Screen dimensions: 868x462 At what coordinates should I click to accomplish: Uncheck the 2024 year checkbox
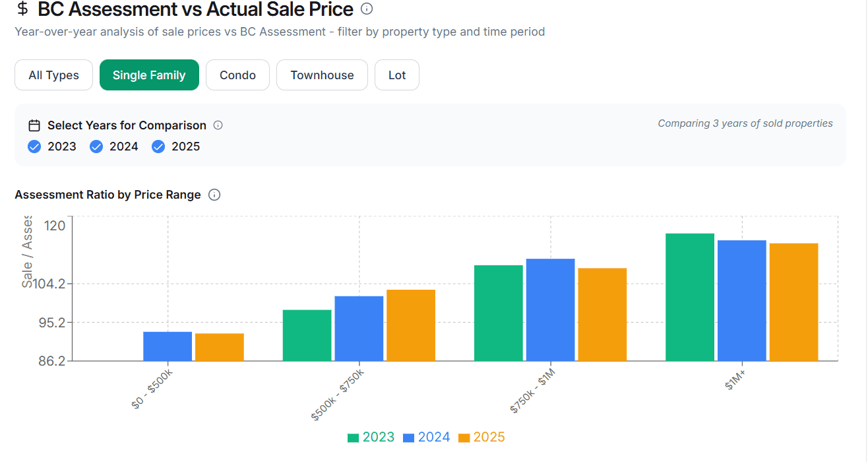click(x=96, y=147)
